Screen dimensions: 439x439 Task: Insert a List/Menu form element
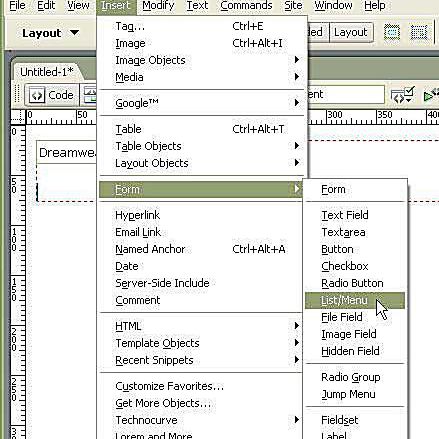click(x=355, y=300)
